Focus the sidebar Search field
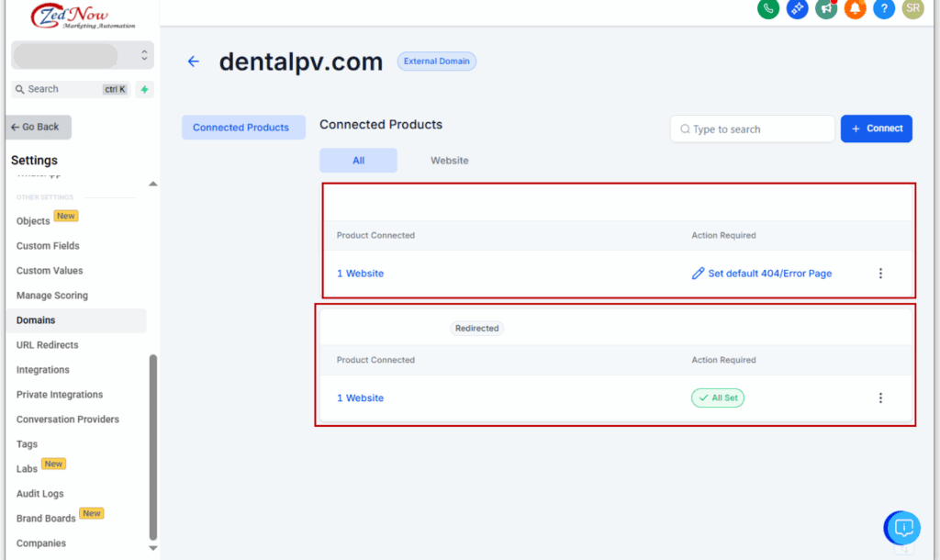 tap(71, 89)
